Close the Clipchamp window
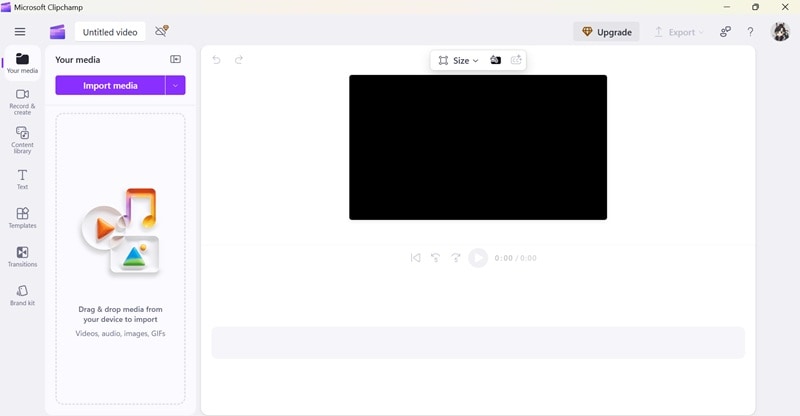This screenshot has width=800, height=416. [785, 7]
